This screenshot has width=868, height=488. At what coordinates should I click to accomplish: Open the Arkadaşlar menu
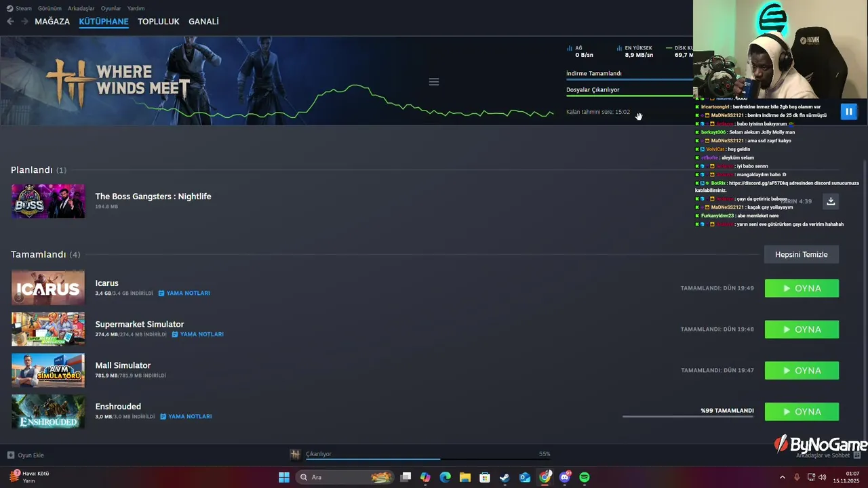click(81, 8)
